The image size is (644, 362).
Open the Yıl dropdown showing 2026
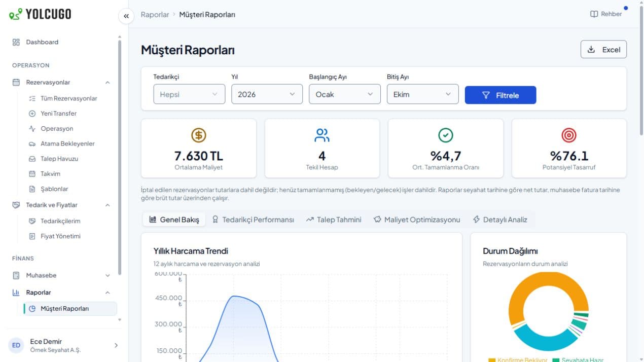[267, 94]
